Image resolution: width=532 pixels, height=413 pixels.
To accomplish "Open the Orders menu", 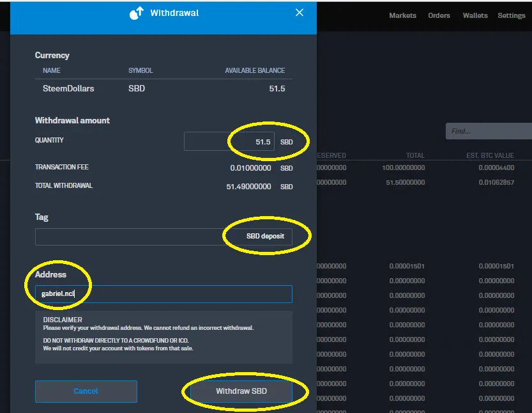I will click(x=439, y=15).
